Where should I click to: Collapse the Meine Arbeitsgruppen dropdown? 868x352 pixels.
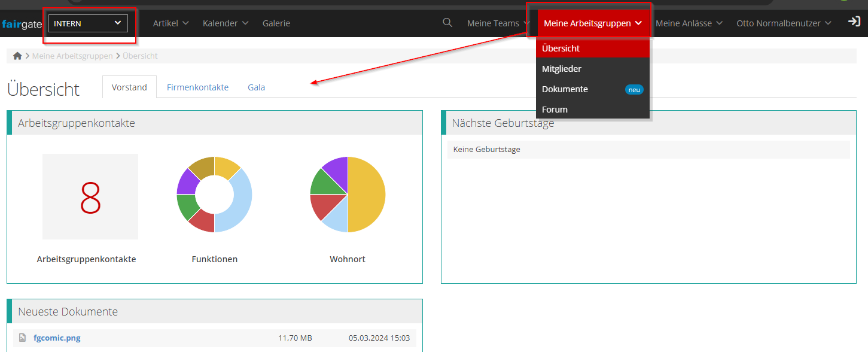pyautogui.click(x=593, y=23)
